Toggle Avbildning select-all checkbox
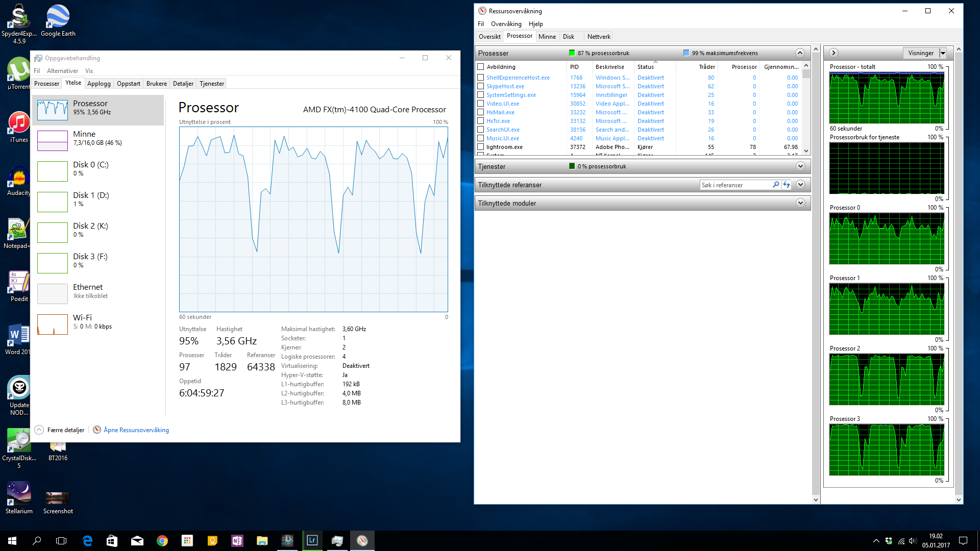This screenshot has width=980, height=551. [x=480, y=67]
